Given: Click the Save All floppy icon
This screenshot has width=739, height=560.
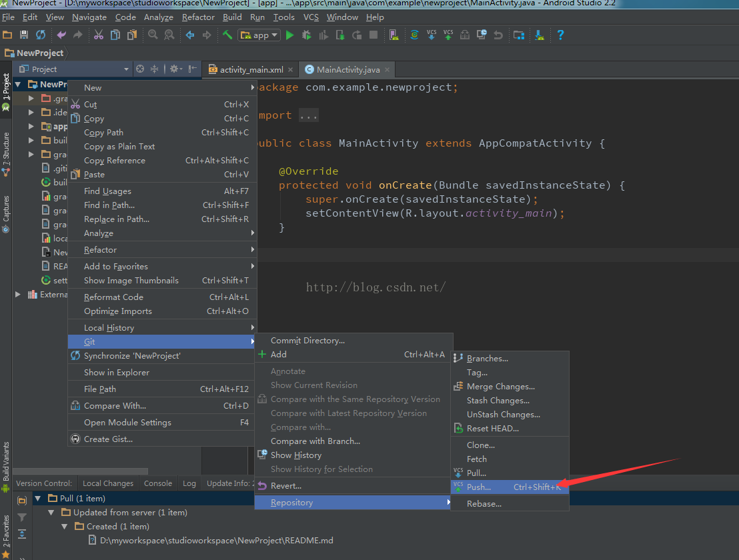Looking at the screenshot, I should click(24, 35).
